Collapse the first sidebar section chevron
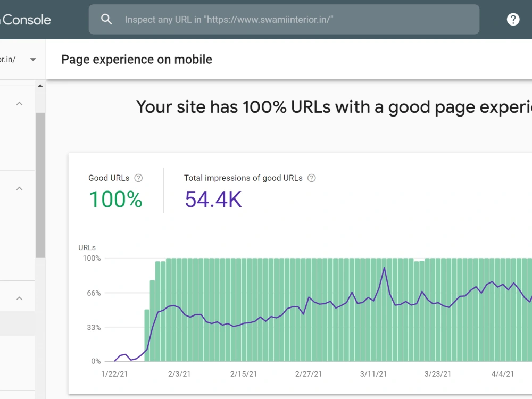Viewport: 532px width, 399px height. pyautogui.click(x=19, y=104)
